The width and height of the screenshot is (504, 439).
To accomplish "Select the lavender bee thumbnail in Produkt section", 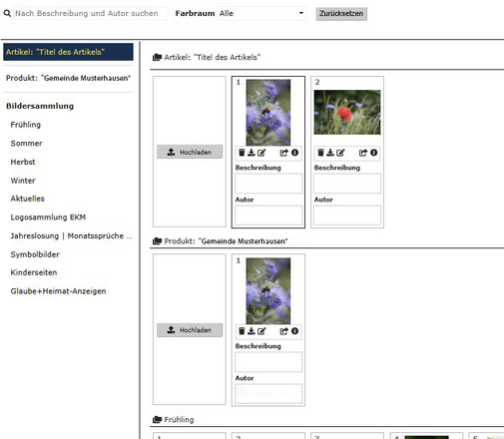I will click(268, 291).
